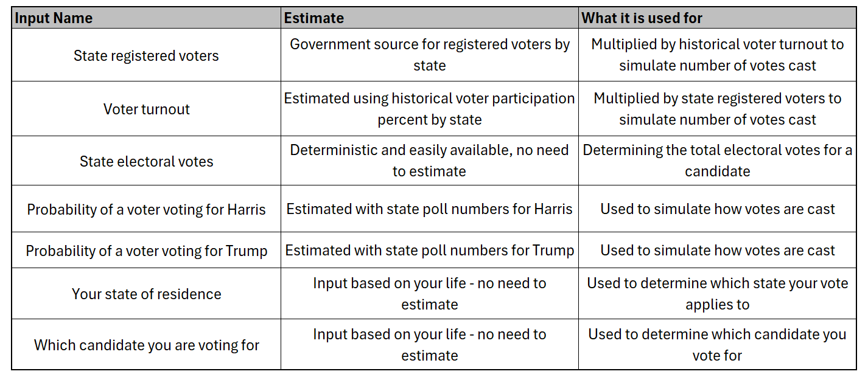Click the "Multiplied by state registered voters" cell
Image resolution: width=868 pixels, height=377 pixels.
[x=717, y=109]
